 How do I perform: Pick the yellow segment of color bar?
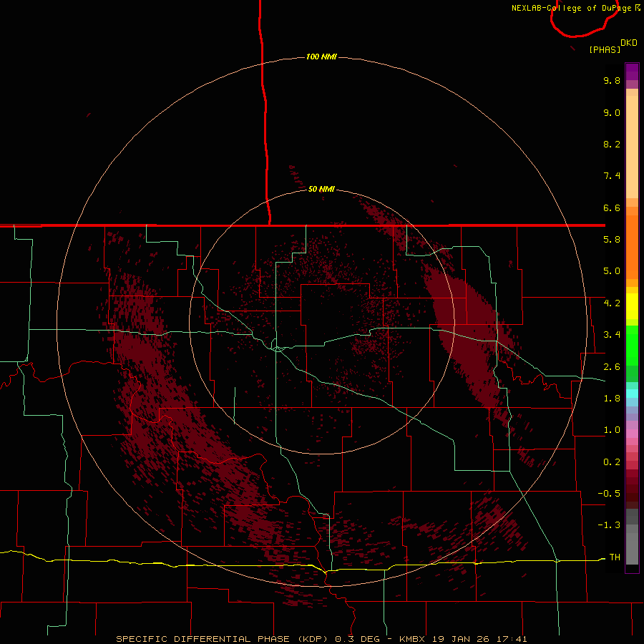click(x=632, y=306)
